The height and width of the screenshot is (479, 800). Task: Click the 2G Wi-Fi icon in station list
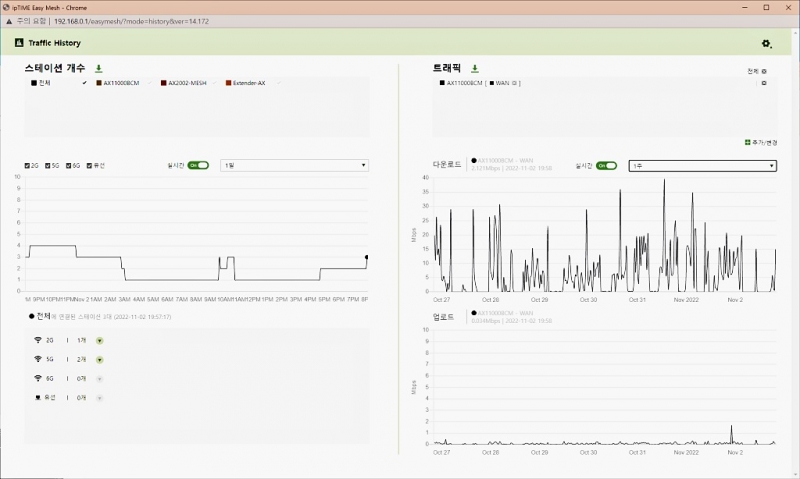pyautogui.click(x=38, y=341)
